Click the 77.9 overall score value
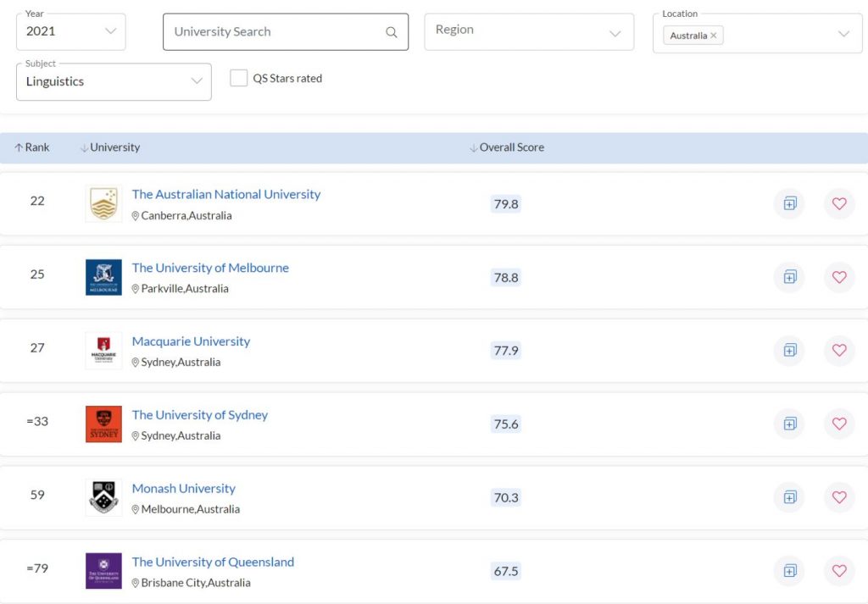Viewport: 868px width, 604px height. tap(506, 351)
